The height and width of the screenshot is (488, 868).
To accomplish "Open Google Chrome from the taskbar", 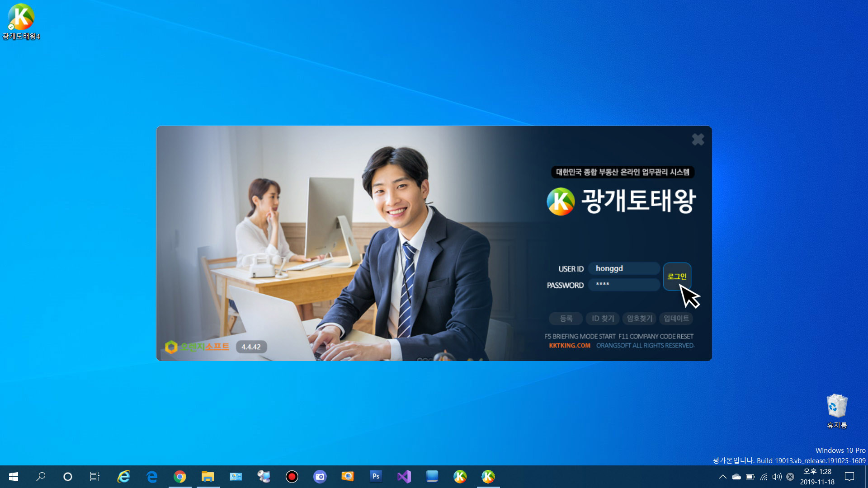I will coord(180,477).
